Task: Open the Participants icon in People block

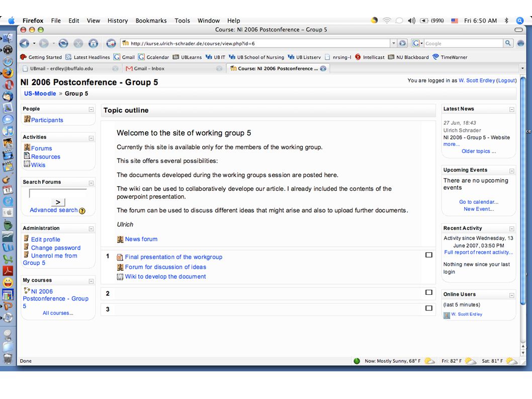Action: [27, 119]
